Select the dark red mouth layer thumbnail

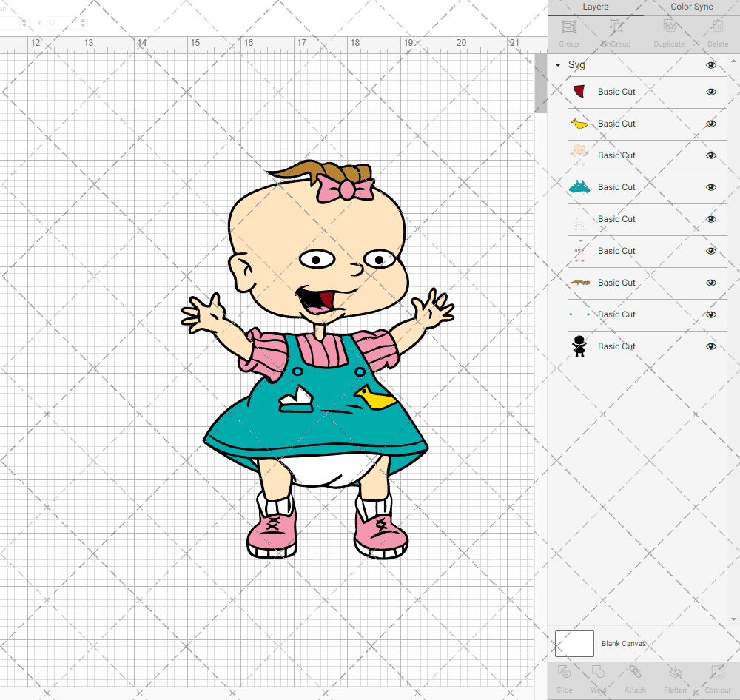point(579,92)
